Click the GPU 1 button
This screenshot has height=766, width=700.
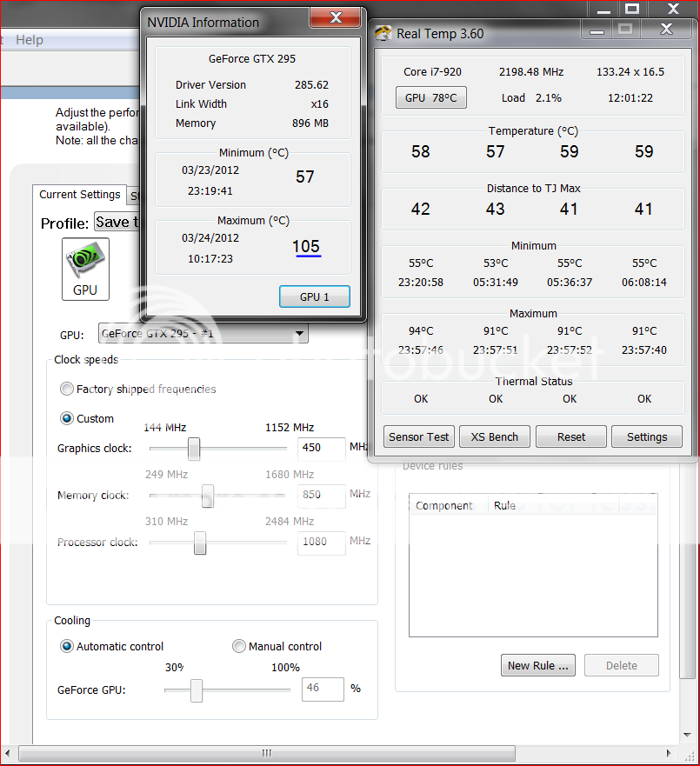point(314,296)
